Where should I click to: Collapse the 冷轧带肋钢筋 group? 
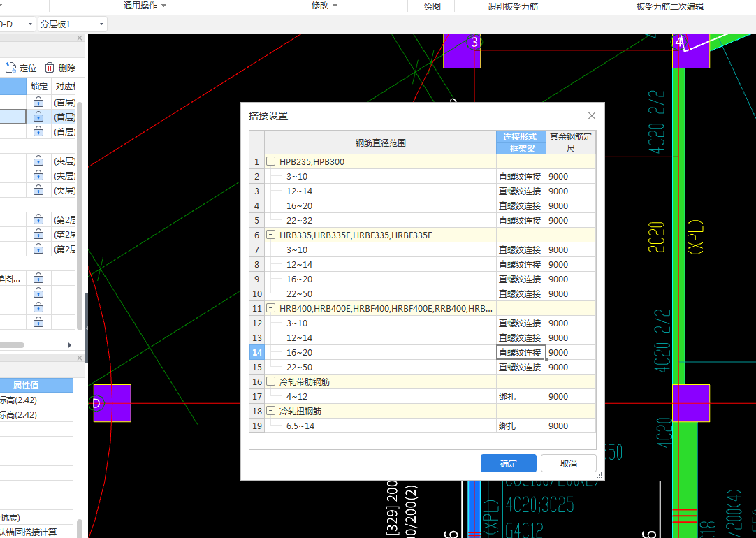tap(270, 381)
